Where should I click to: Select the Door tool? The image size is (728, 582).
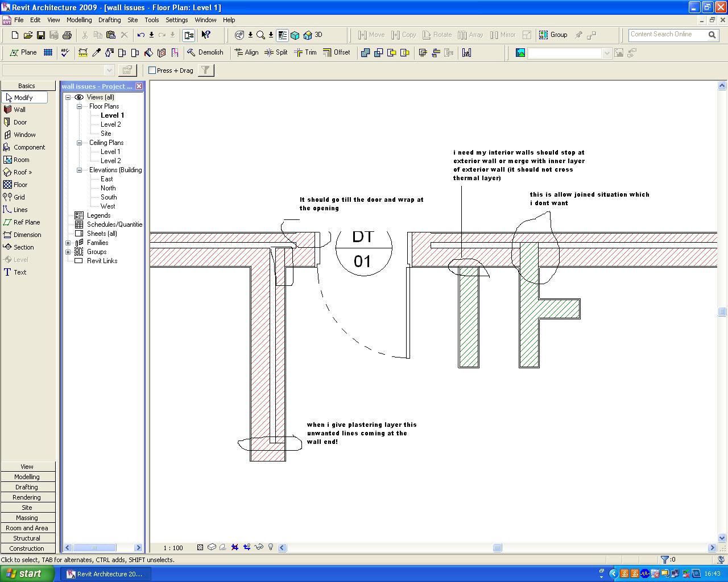[x=20, y=122]
